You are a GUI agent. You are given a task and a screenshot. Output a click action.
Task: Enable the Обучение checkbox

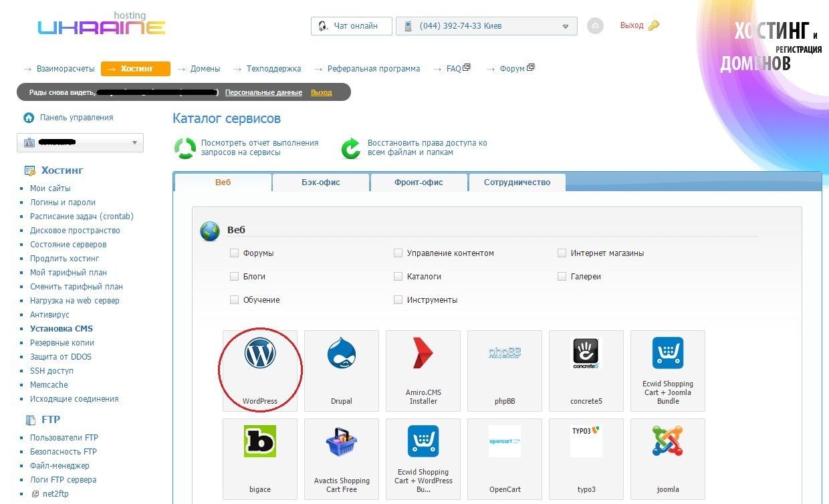coord(234,299)
